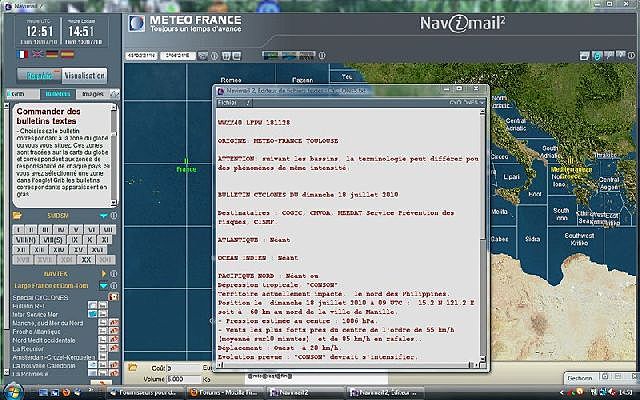Open the SMDSM info icon

coord(114,215)
